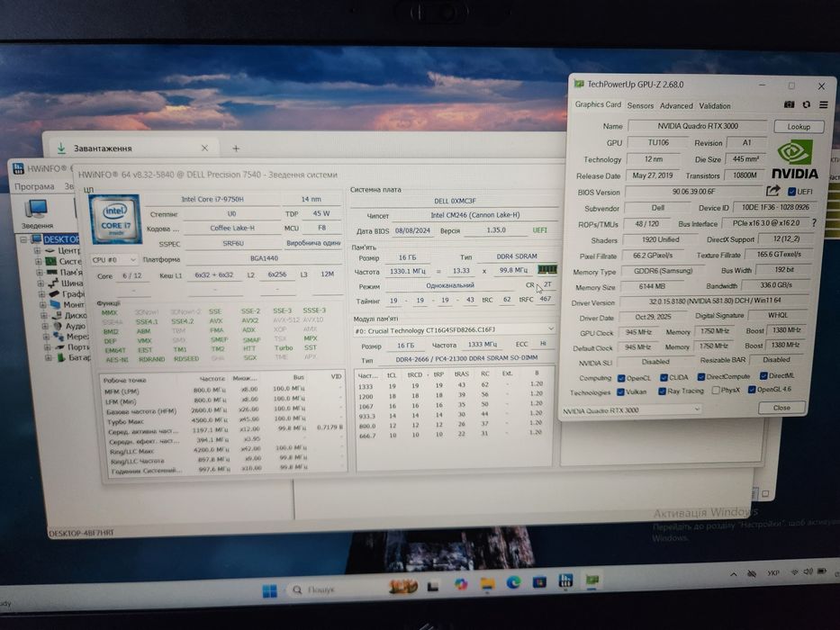The image size is (840, 630).
Task: Click the Wi-Fi icon in system tray
Action: pos(795,572)
